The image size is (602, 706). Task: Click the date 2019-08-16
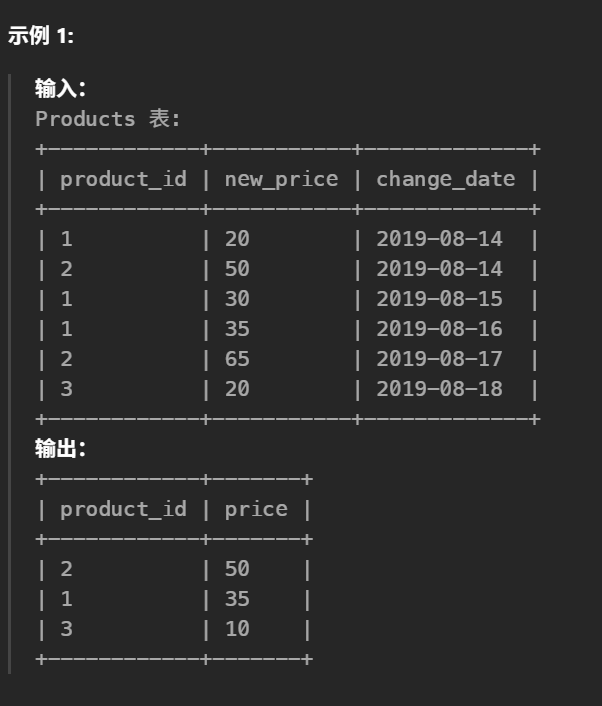click(x=439, y=329)
